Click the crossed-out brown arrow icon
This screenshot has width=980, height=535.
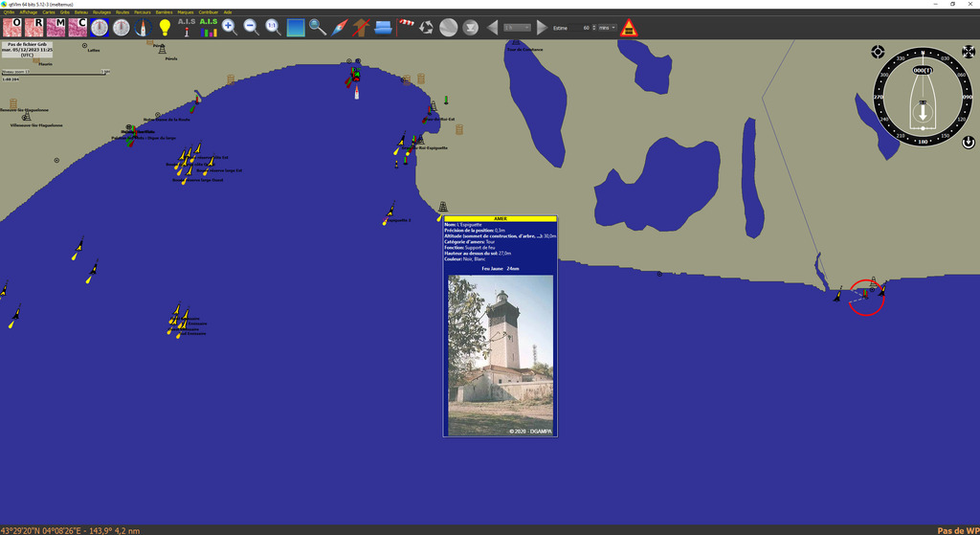point(361,28)
